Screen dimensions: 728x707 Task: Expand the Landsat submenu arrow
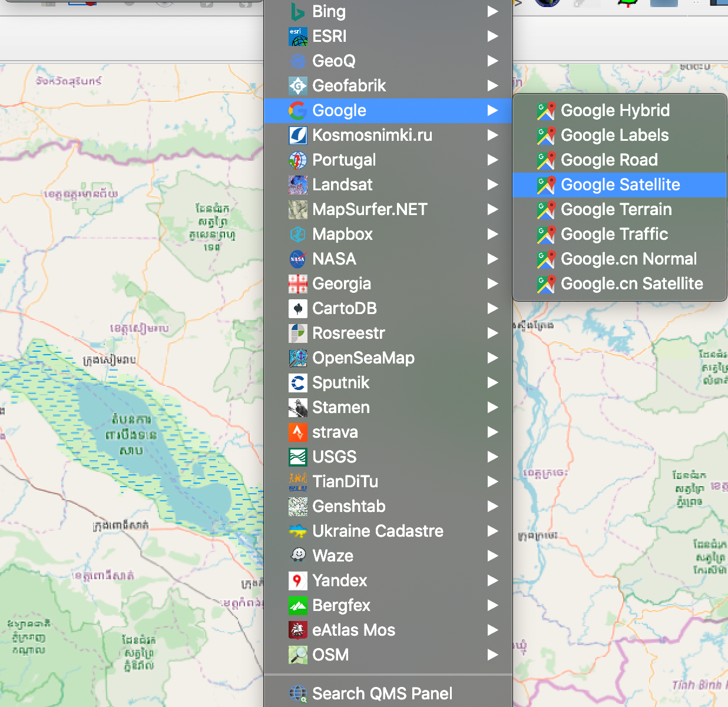click(x=493, y=185)
